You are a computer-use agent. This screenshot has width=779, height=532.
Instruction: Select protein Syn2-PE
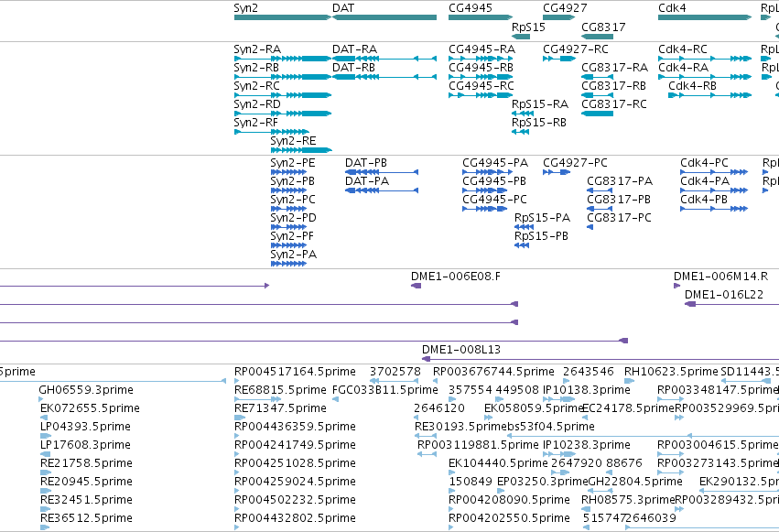[288, 172]
